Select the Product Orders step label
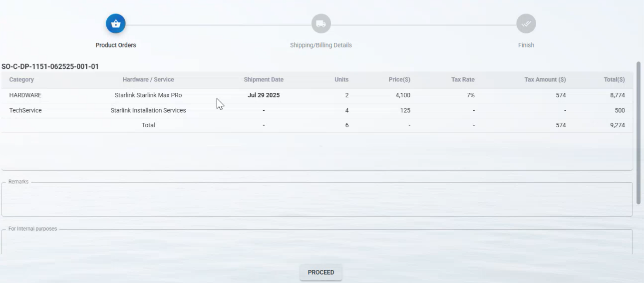The image size is (644, 283). coord(116,45)
